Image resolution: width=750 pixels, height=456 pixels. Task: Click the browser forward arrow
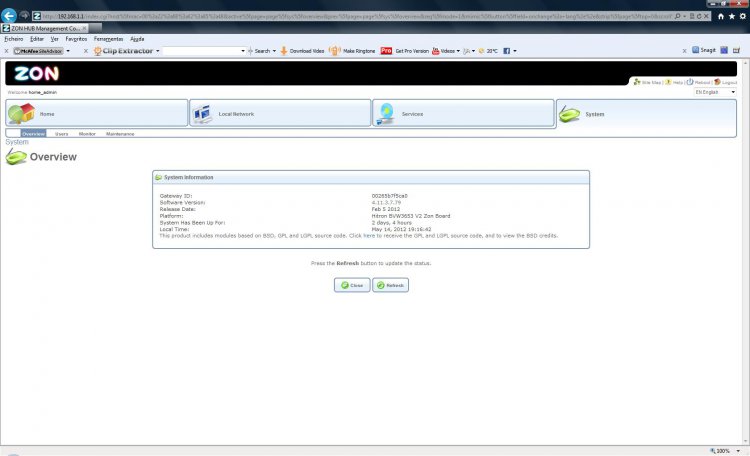click(24, 16)
